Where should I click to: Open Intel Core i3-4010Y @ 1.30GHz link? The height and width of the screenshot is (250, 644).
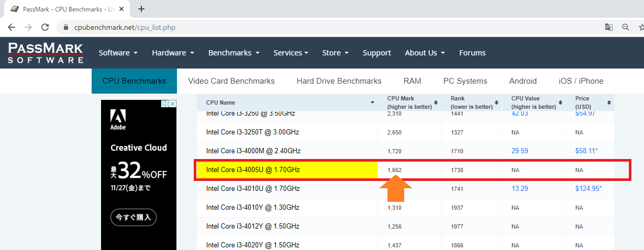(x=253, y=208)
